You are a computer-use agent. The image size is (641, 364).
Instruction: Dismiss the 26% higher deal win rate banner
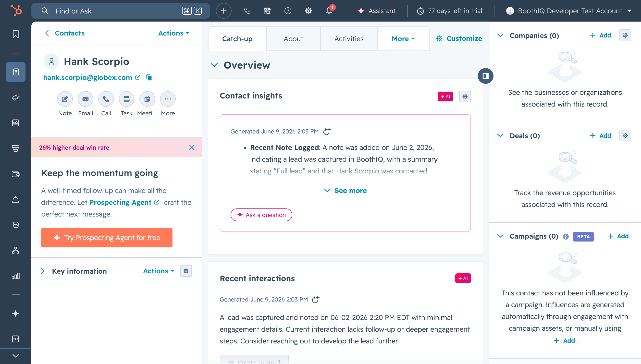pyautogui.click(x=192, y=147)
